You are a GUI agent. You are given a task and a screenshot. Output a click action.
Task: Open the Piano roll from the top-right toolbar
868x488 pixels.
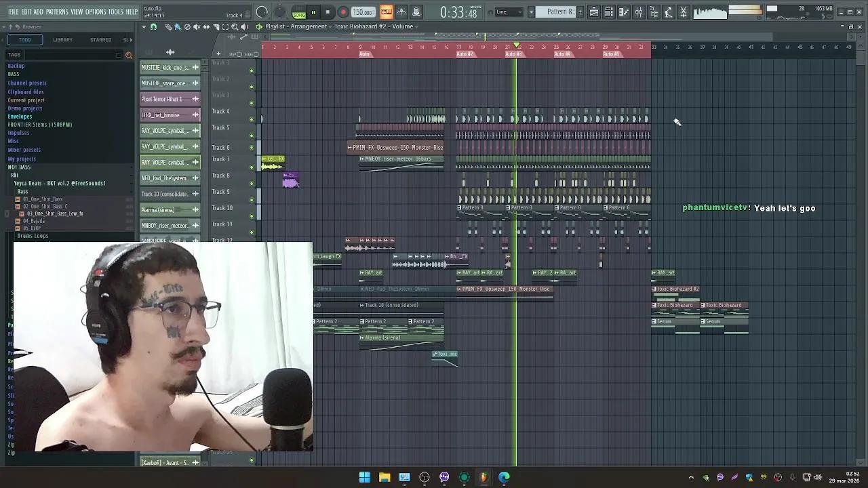click(x=624, y=12)
